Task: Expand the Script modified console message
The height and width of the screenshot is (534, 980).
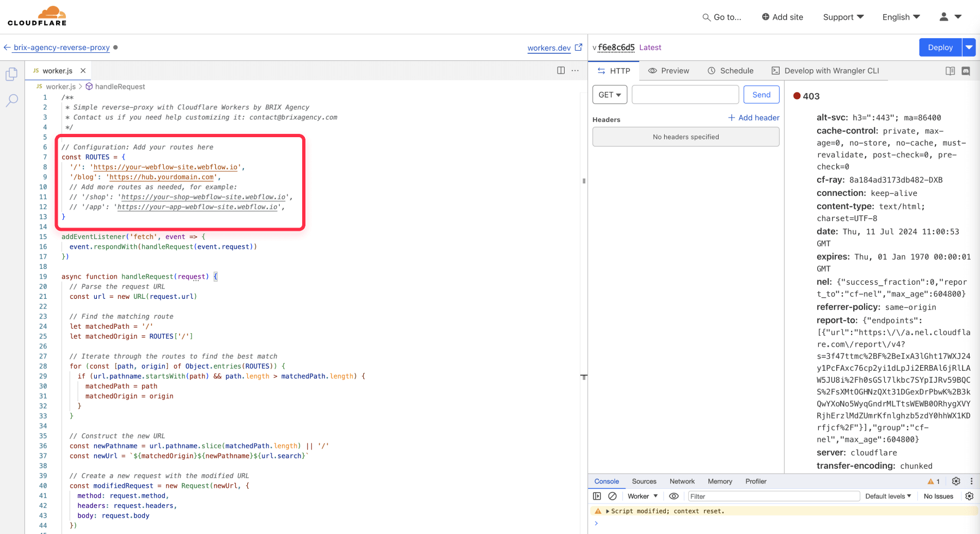Action: pyautogui.click(x=608, y=511)
